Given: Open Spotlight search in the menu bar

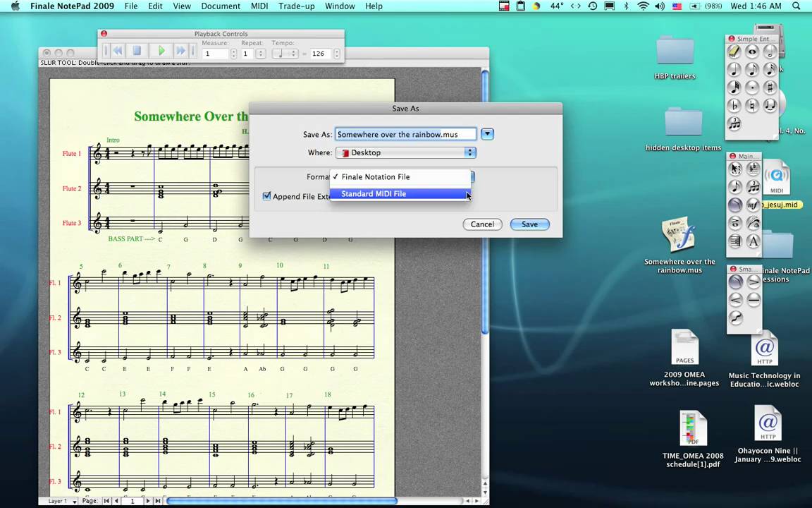Looking at the screenshot, I should pyautogui.click(x=796, y=6).
